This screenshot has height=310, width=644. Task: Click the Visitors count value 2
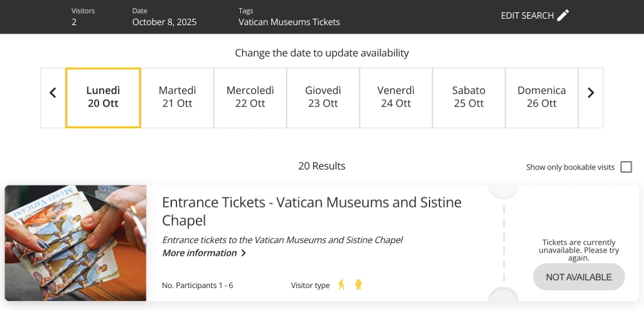pyautogui.click(x=74, y=22)
